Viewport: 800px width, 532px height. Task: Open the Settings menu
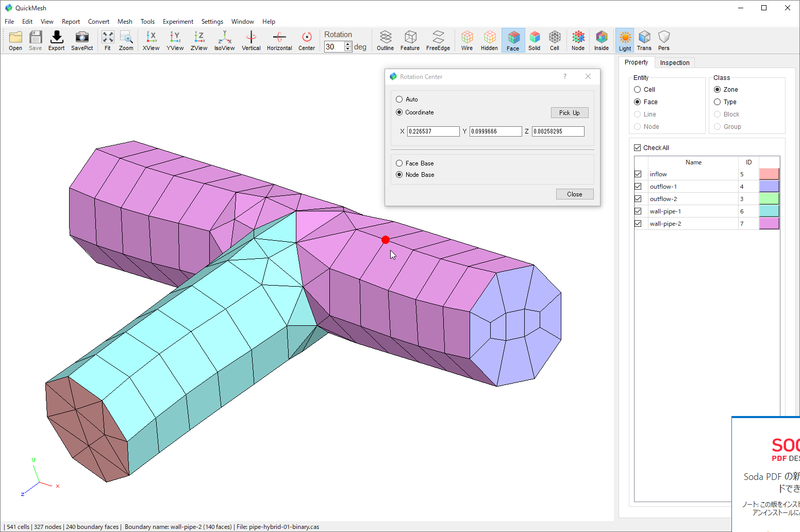click(x=212, y=22)
